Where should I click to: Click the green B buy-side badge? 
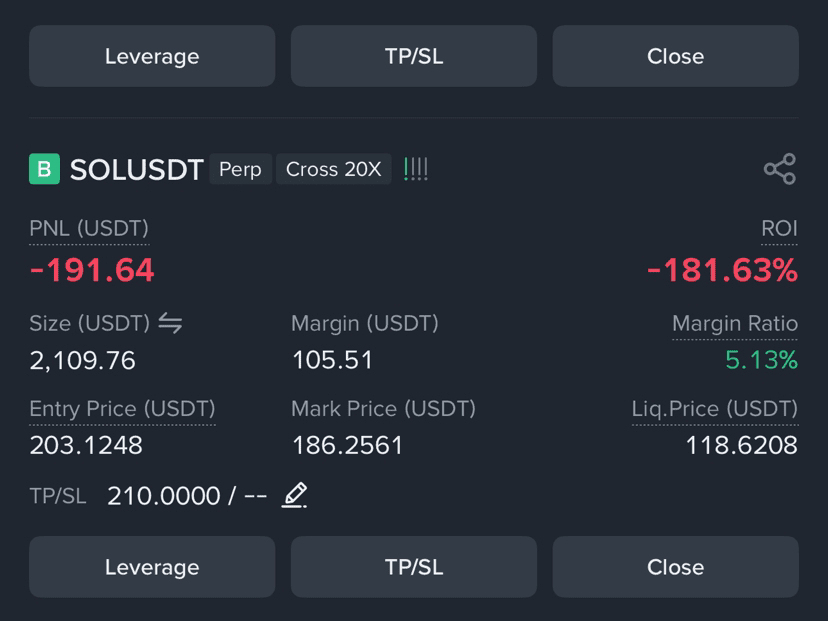tap(44, 169)
